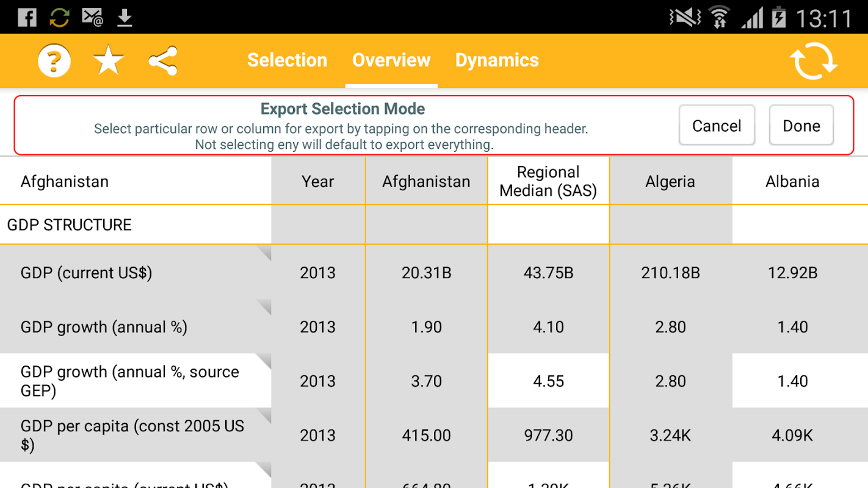868x488 pixels.
Task: Tap the cellular signal strength icon
Action: pos(753,17)
